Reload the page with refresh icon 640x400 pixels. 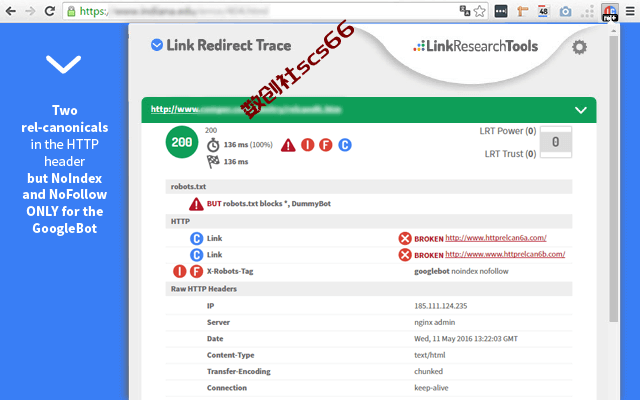pyautogui.click(x=50, y=11)
